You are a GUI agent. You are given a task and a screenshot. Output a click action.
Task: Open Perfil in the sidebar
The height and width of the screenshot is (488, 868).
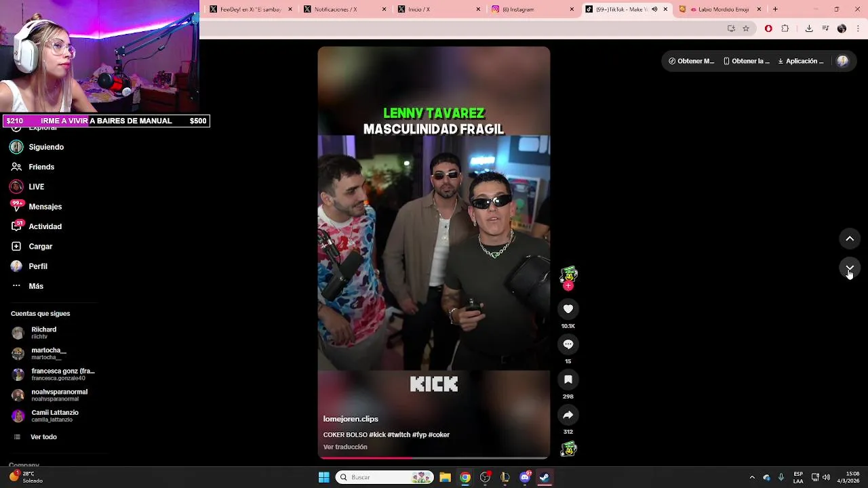(x=29, y=266)
